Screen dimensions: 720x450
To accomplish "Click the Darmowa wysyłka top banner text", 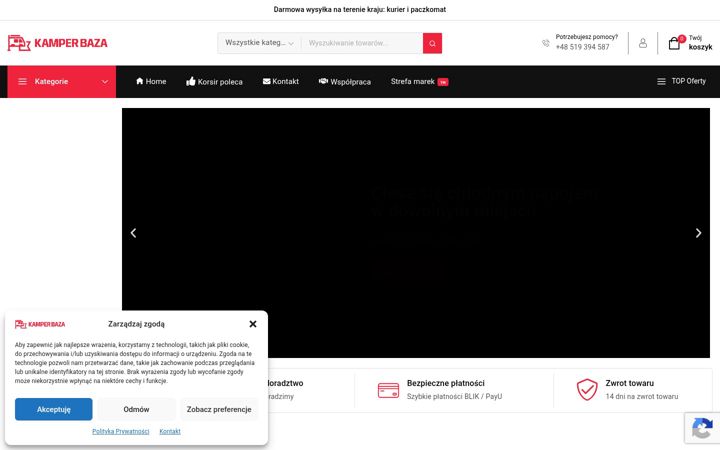I will click(360, 9).
